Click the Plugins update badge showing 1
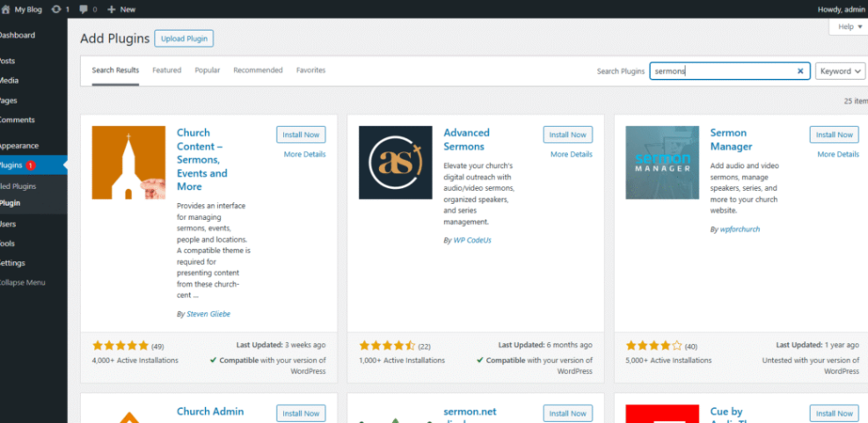 (x=31, y=165)
